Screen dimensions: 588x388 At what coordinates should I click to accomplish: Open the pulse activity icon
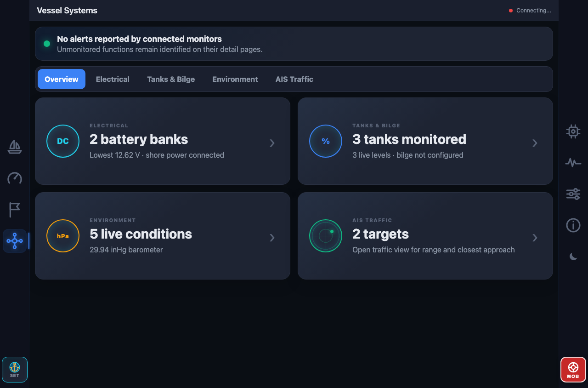coord(573,163)
